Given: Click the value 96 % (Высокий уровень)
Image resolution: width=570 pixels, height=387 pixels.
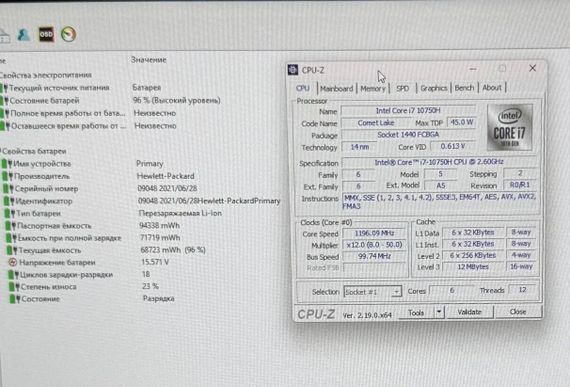Looking at the screenshot, I should (x=177, y=100).
